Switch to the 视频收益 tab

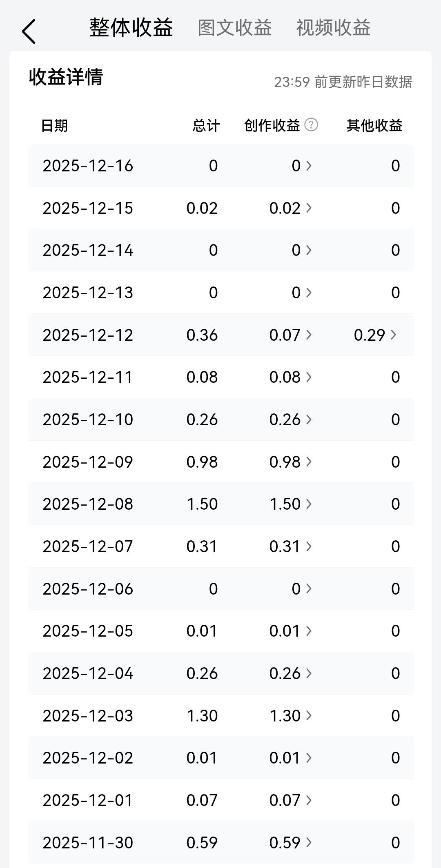point(333,28)
